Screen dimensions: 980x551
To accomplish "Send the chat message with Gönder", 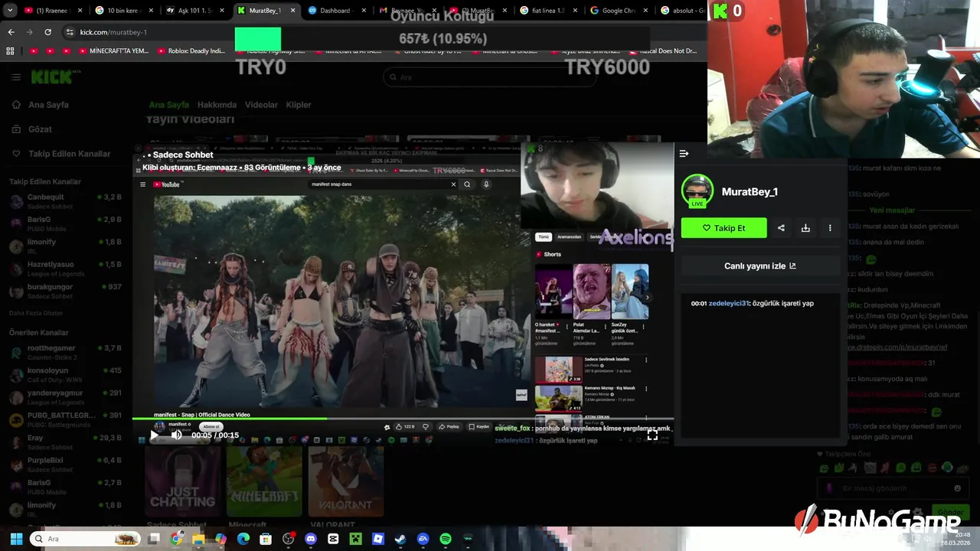I will pyautogui.click(x=950, y=511).
